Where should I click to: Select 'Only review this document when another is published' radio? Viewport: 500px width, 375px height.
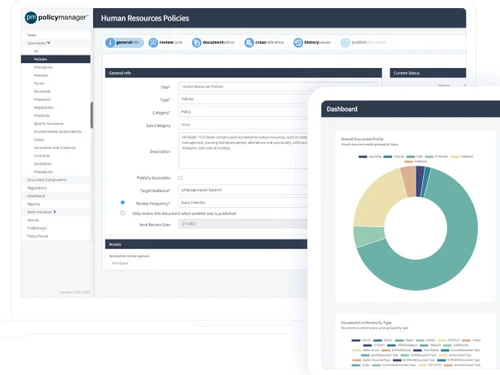[123, 213]
